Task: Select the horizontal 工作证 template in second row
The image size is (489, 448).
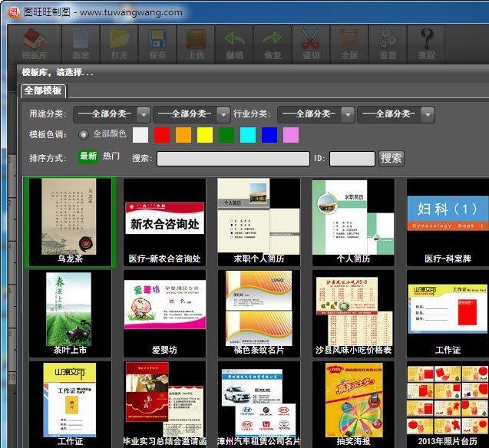Action: pos(448,314)
